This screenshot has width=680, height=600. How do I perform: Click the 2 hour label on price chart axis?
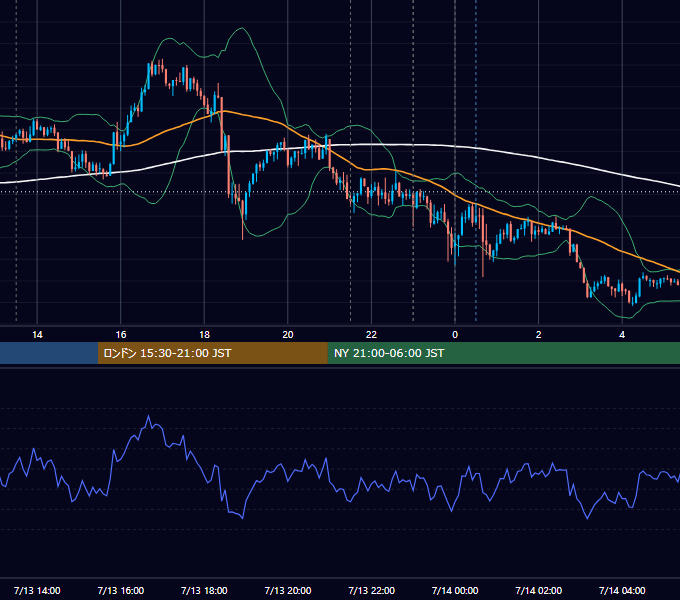pos(538,335)
